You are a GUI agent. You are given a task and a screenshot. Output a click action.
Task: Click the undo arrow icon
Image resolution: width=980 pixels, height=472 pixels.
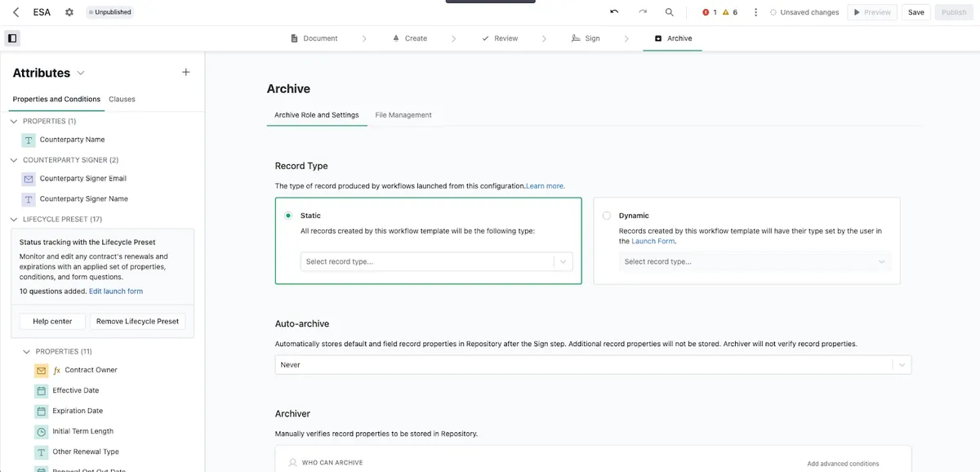coord(614,12)
